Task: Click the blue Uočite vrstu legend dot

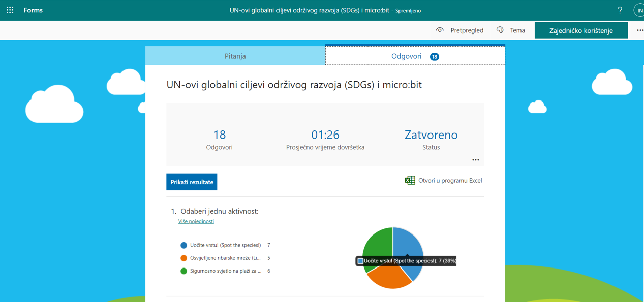Action: click(184, 245)
